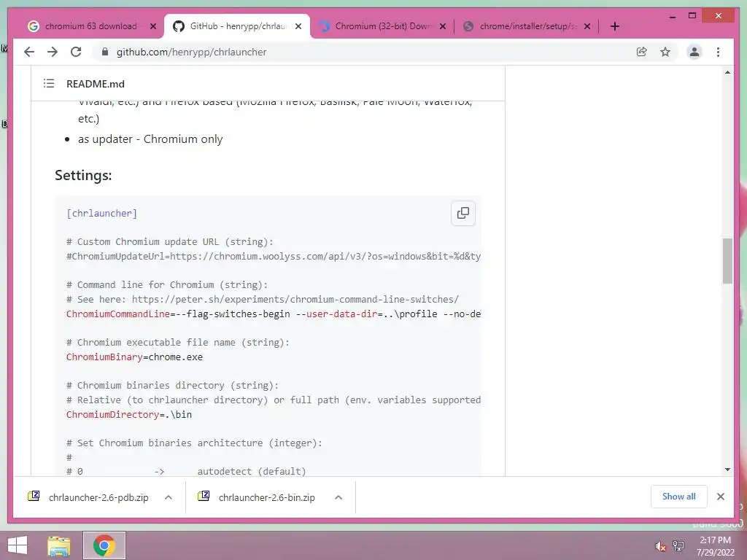Reload the GitHub page
The image size is (747, 560).
76,52
